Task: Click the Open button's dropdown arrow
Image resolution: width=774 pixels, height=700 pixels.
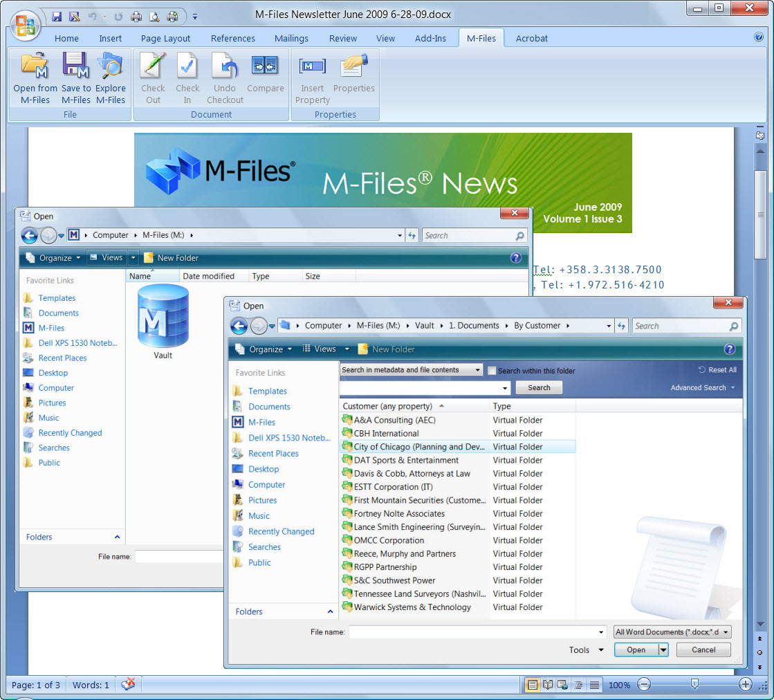Action: [663, 650]
